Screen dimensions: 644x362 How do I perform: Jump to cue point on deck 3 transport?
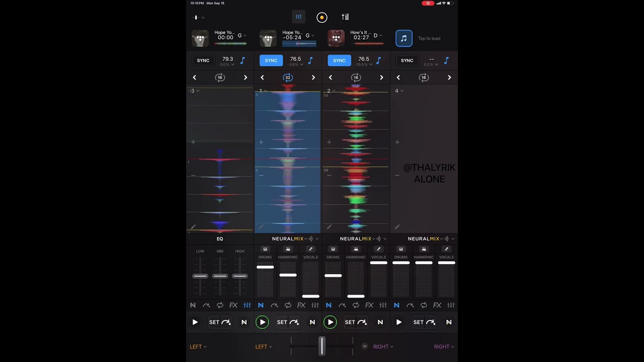click(x=226, y=322)
